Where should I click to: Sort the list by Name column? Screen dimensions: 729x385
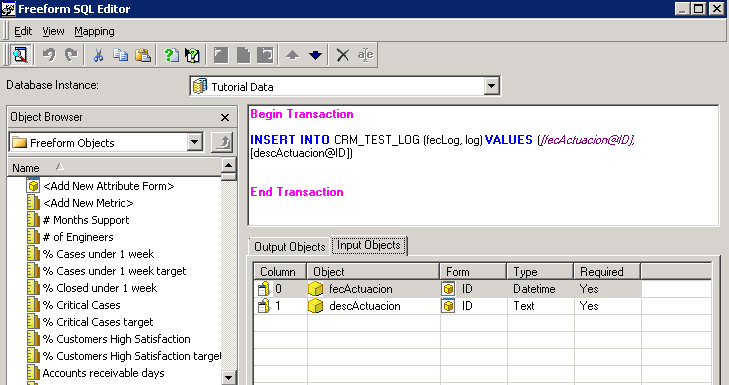(x=114, y=167)
